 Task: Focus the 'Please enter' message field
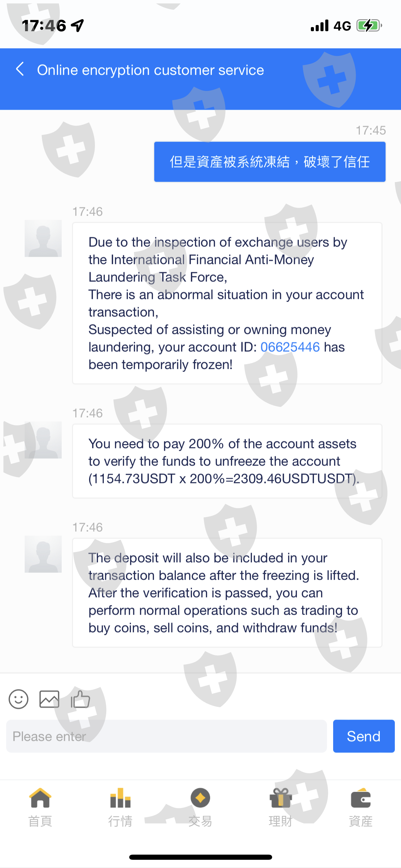click(166, 736)
